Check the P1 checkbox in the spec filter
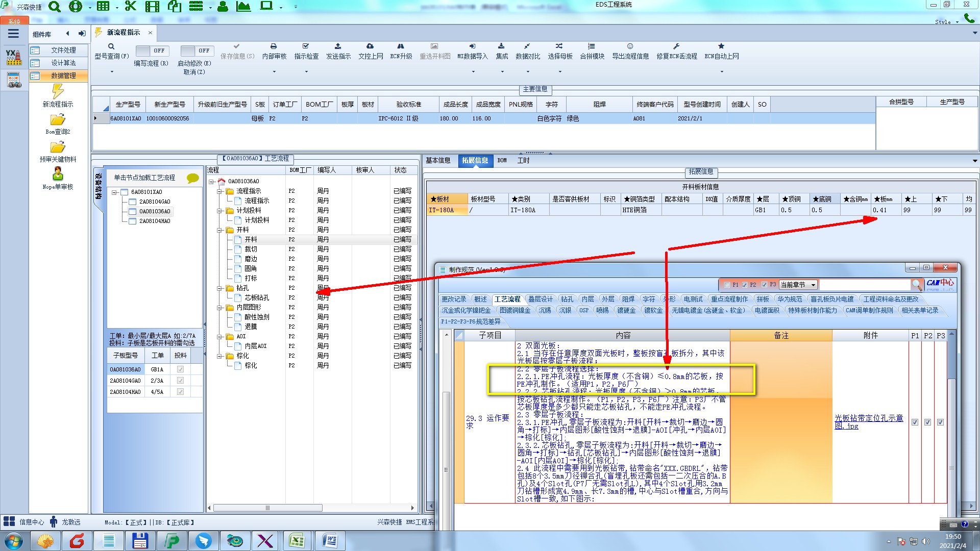The image size is (980, 551). 727,285
